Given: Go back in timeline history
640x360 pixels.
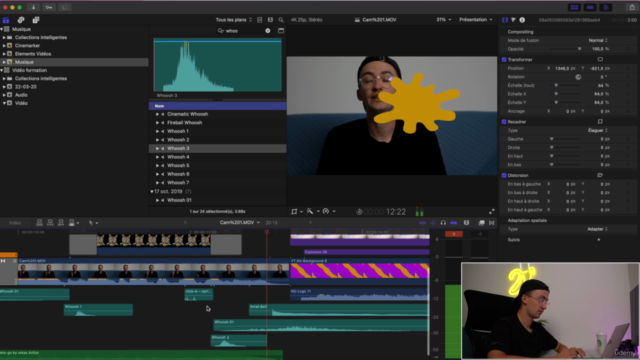Looking at the screenshot, I should click(x=185, y=222).
